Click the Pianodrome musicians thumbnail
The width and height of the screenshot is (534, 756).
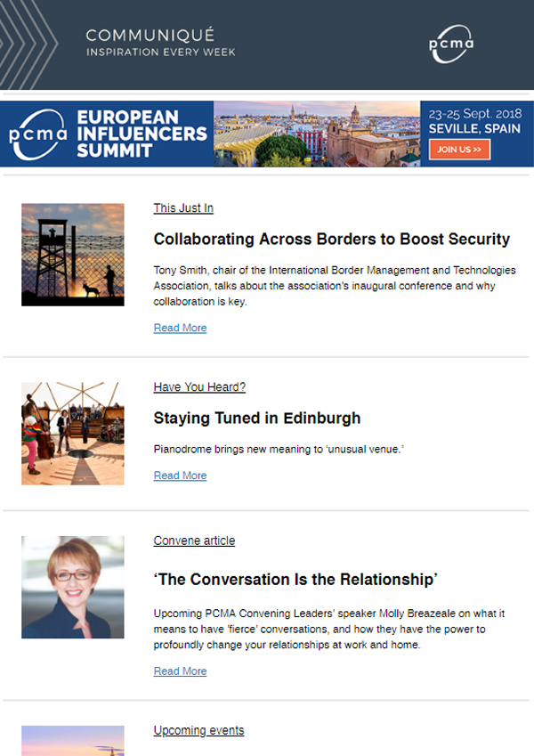[73, 434]
